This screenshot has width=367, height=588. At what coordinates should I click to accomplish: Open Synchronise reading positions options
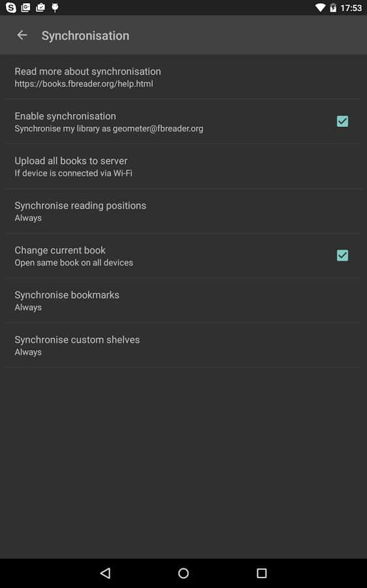coord(183,211)
